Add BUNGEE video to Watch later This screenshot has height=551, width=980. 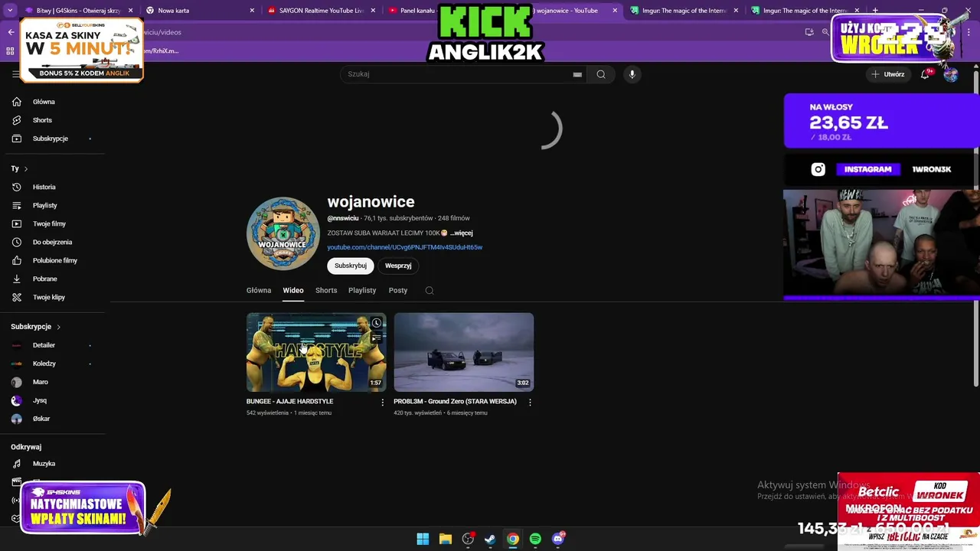[x=376, y=323]
